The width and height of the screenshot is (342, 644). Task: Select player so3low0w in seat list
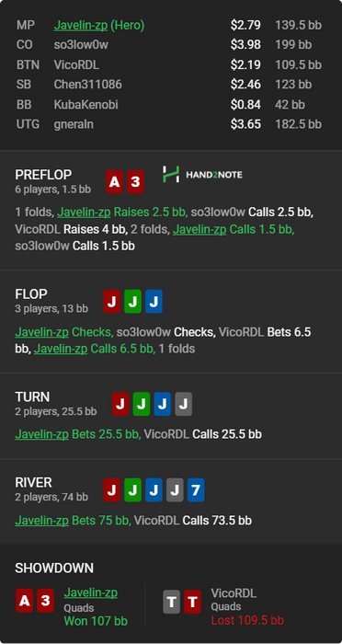(x=81, y=45)
